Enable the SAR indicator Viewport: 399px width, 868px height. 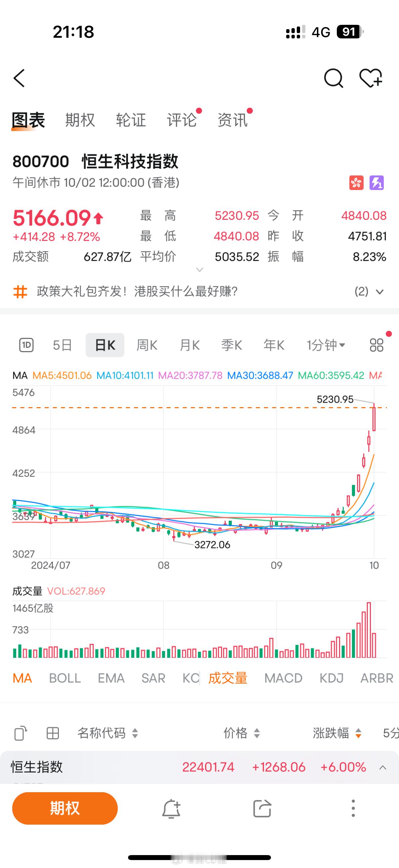154,678
